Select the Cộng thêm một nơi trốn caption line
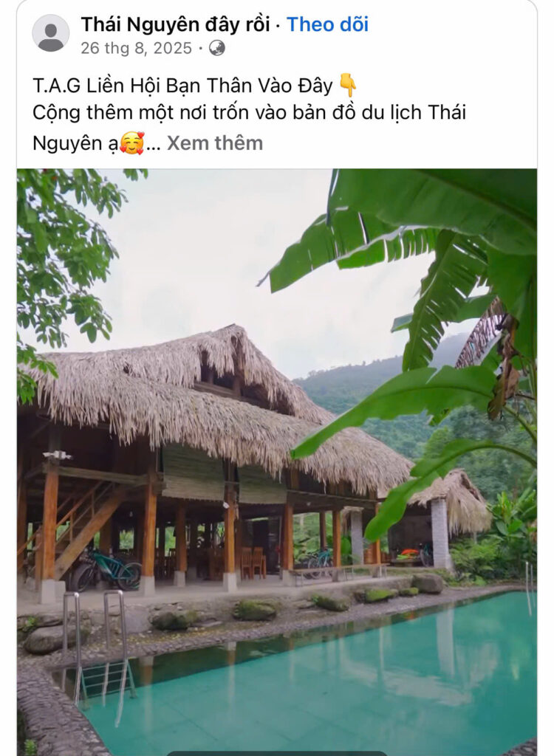 pyautogui.click(x=249, y=113)
